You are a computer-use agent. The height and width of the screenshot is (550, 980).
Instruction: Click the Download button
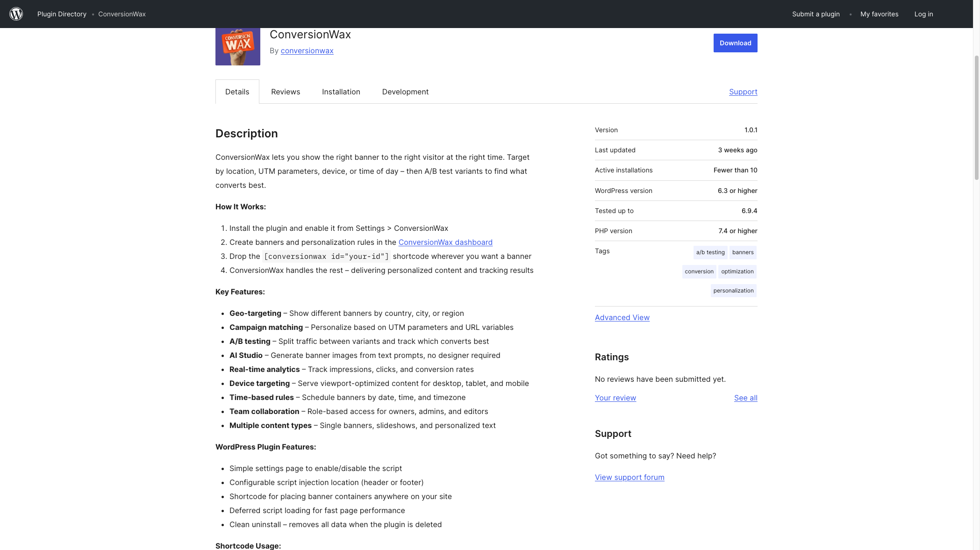pos(735,43)
